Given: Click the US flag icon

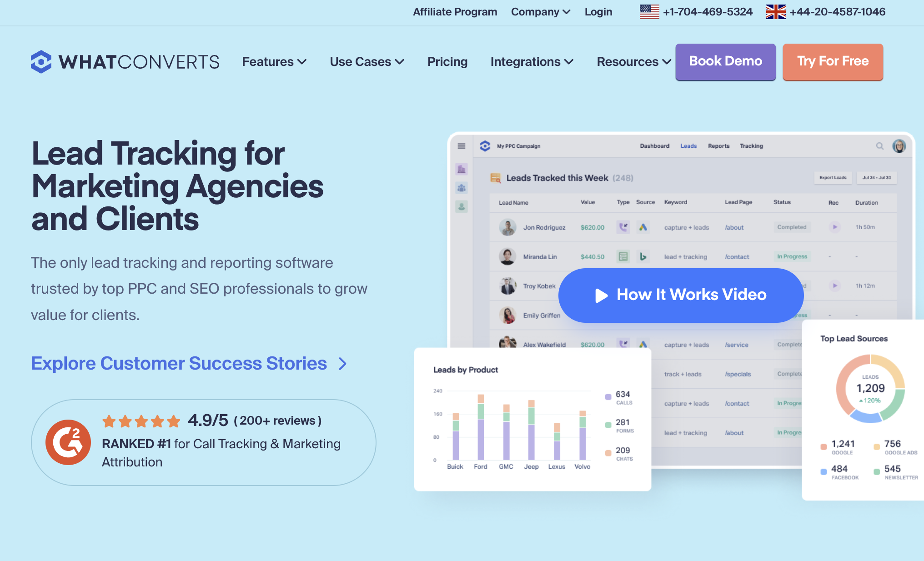Looking at the screenshot, I should point(649,12).
